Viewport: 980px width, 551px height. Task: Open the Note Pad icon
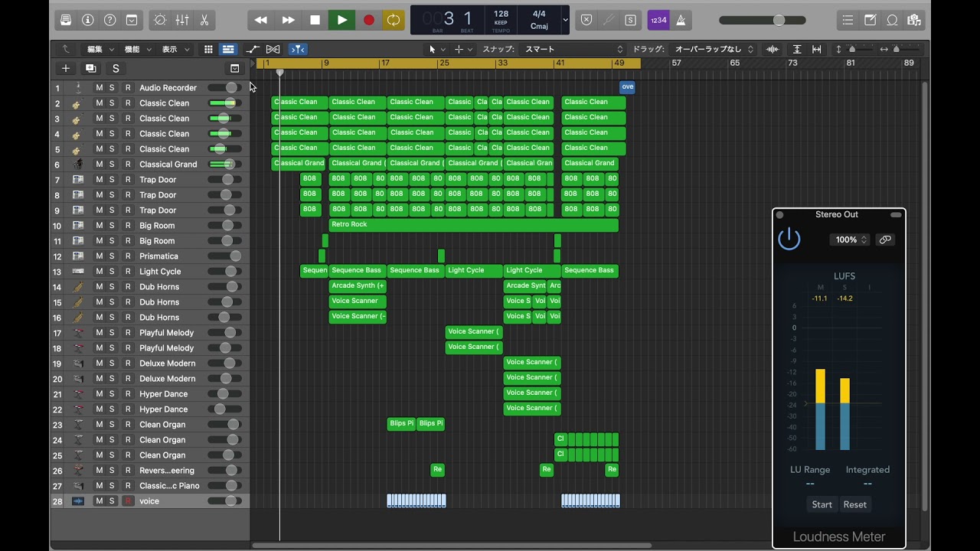click(871, 20)
